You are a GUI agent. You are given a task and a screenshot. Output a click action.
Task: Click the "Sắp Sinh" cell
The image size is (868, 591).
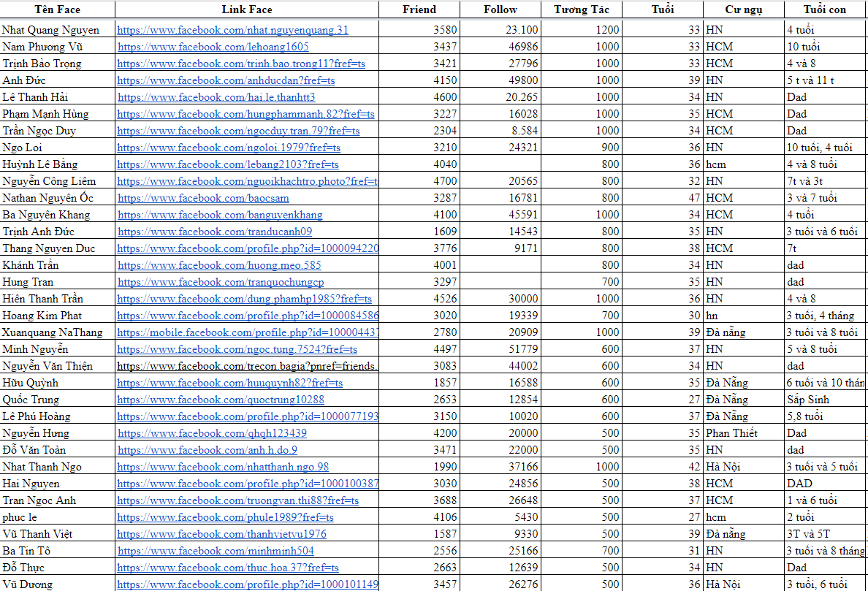click(x=807, y=400)
